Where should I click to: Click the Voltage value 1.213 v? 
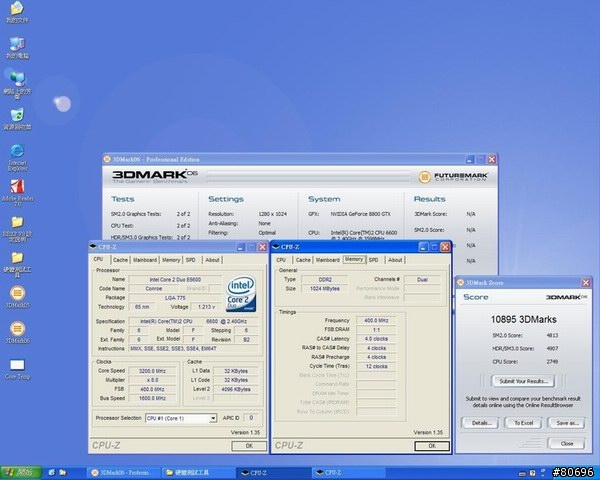(206, 307)
